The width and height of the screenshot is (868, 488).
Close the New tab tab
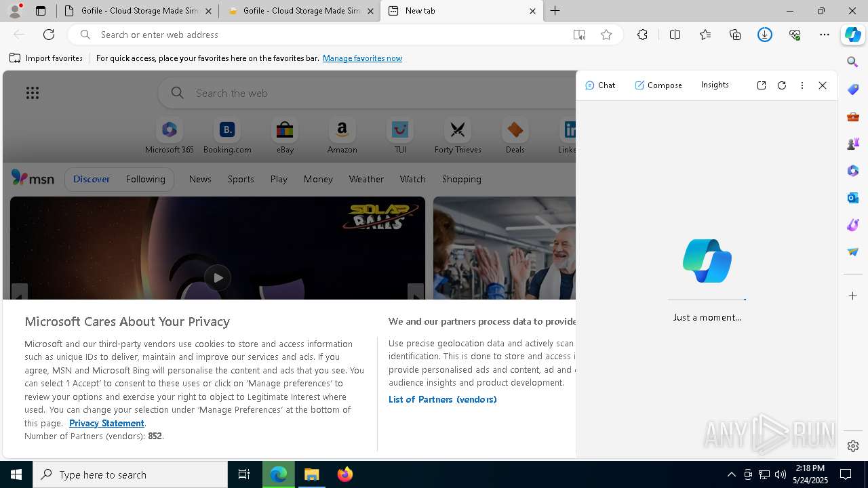coord(532,11)
